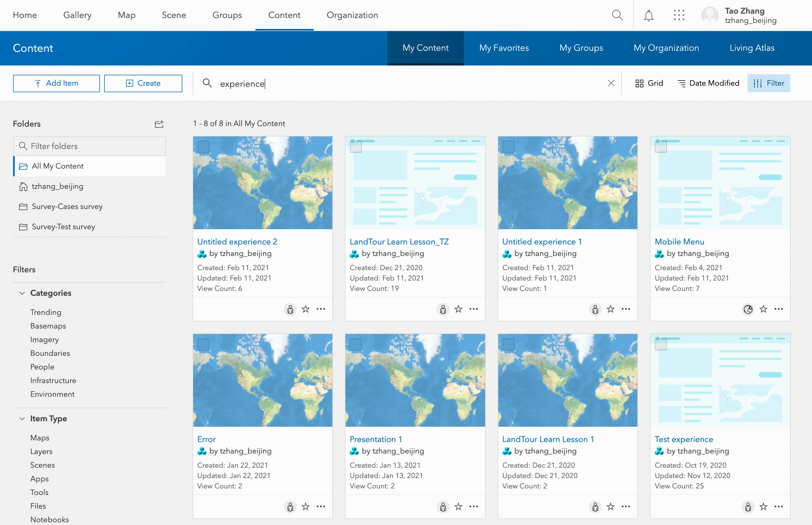
Task: Open the notifications bell icon
Action: click(x=648, y=15)
